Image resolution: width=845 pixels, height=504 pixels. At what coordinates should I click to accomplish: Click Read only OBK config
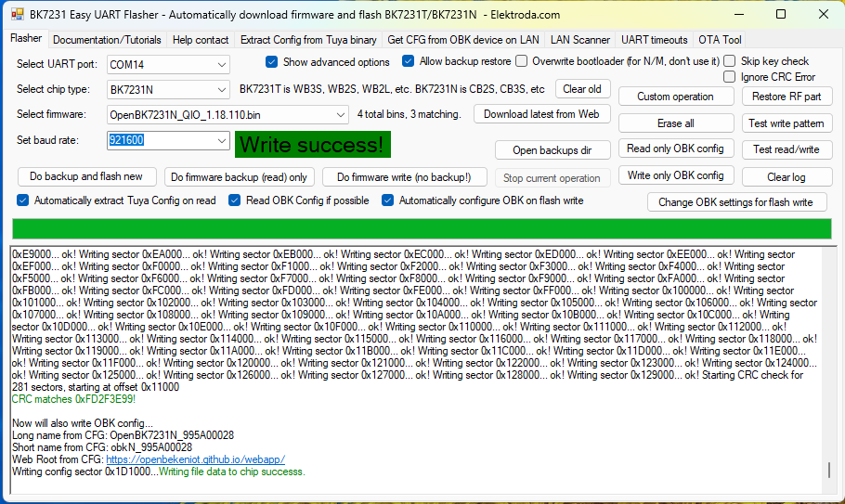[675, 149]
